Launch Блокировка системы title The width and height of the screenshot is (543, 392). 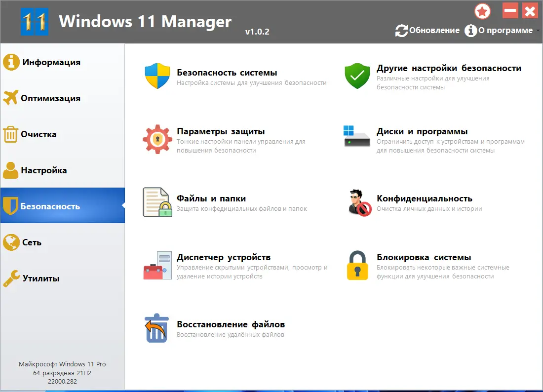(x=424, y=257)
